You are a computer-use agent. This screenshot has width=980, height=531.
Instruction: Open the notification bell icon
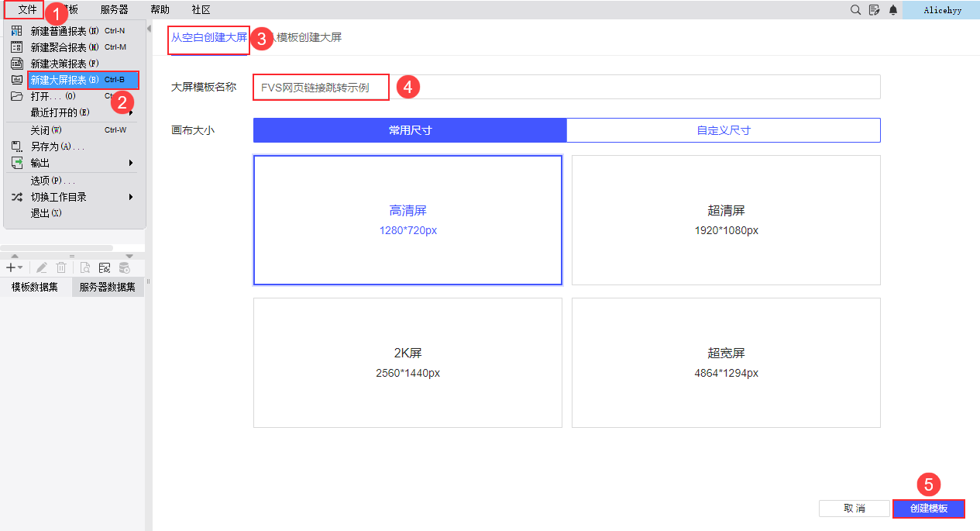tap(893, 10)
